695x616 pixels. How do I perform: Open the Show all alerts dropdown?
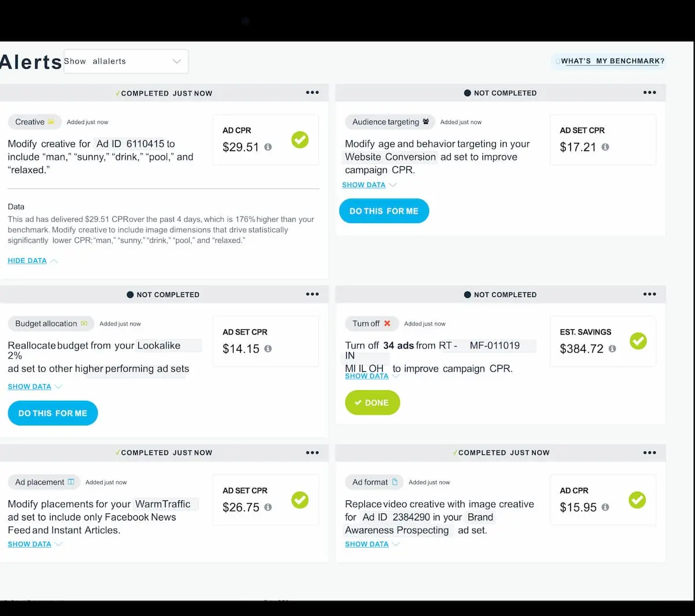(126, 61)
